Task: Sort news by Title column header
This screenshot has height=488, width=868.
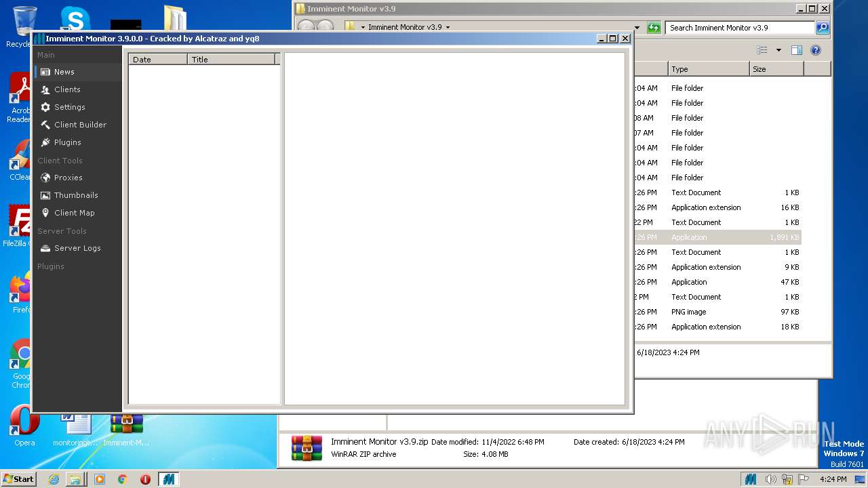Action: pos(231,60)
